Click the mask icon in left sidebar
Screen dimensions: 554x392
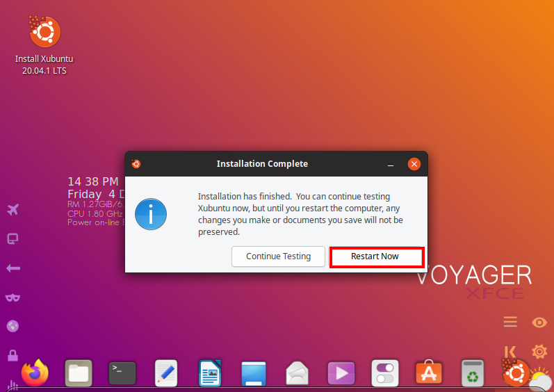click(x=13, y=297)
